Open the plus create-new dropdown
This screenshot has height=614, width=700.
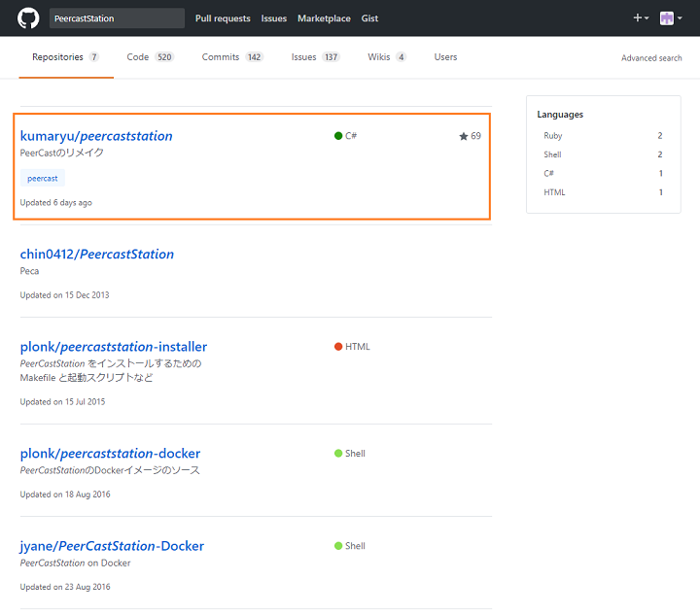pyautogui.click(x=641, y=17)
